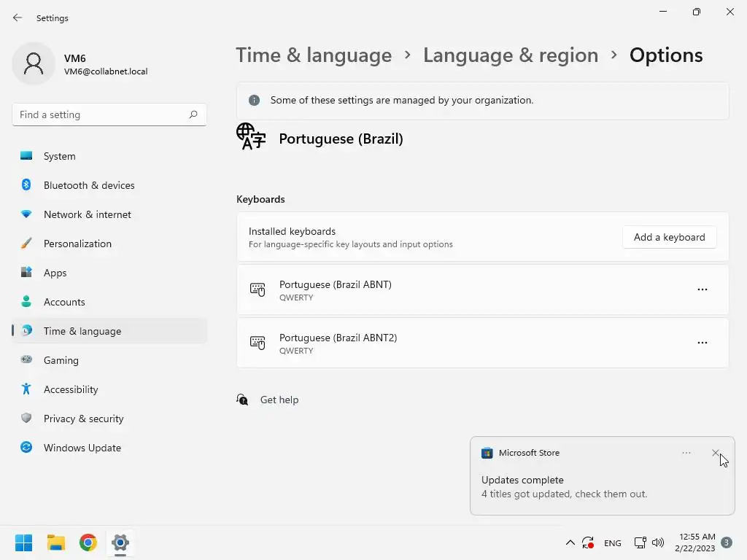Click the Get help link
This screenshot has height=560, width=747.
(279, 400)
